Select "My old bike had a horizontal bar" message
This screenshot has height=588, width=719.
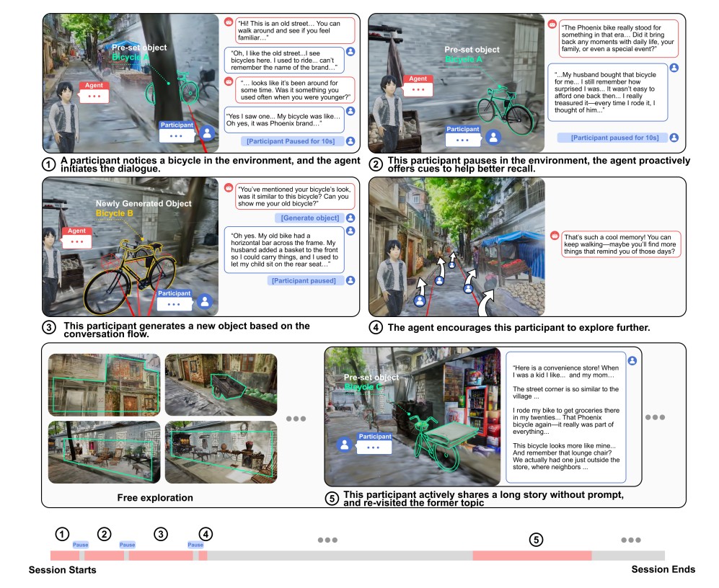(284, 250)
